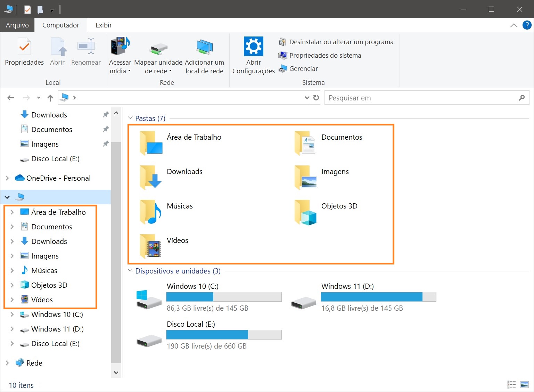Click the blue help question mark icon
534x392 pixels.
[x=527, y=25]
